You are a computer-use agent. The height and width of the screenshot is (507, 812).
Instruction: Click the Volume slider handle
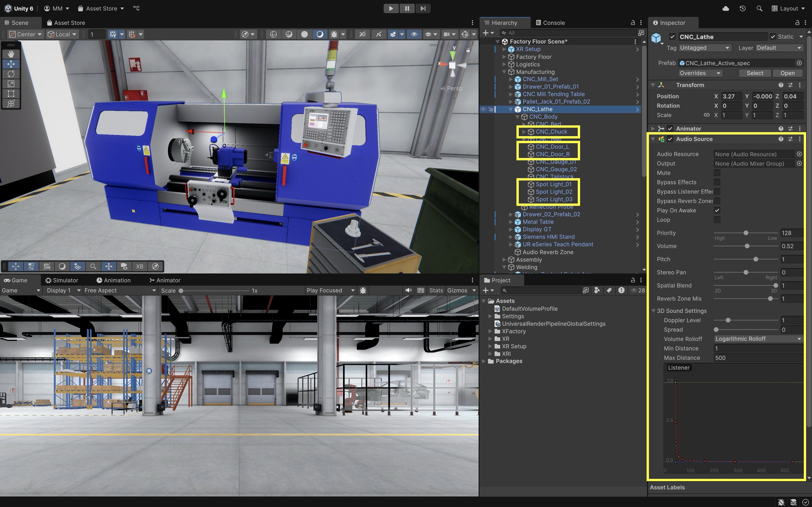click(x=747, y=246)
